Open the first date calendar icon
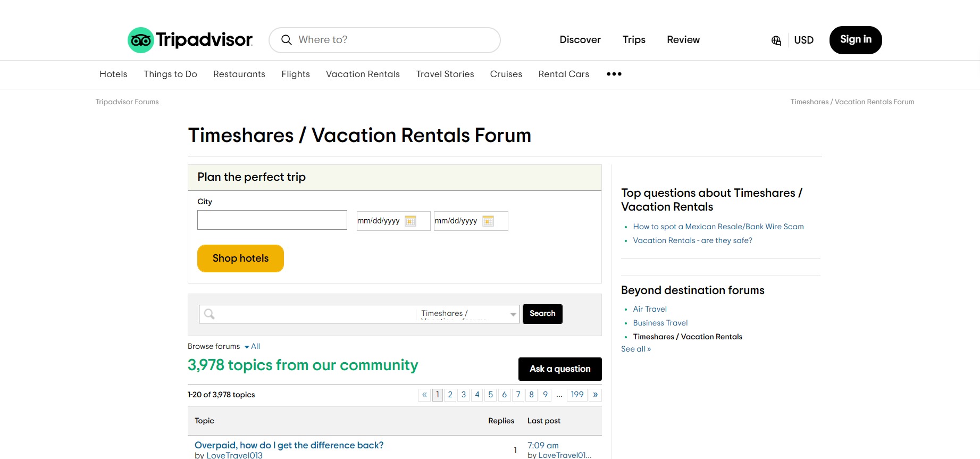 [x=411, y=221]
